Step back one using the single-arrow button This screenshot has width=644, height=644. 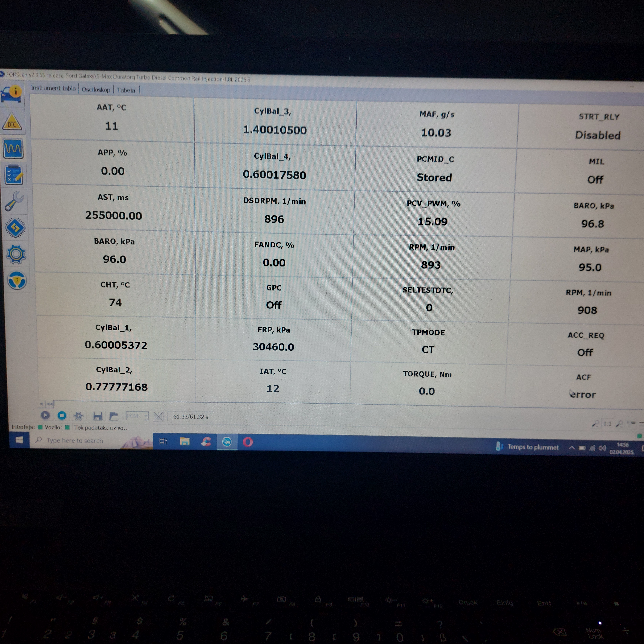click(x=41, y=404)
